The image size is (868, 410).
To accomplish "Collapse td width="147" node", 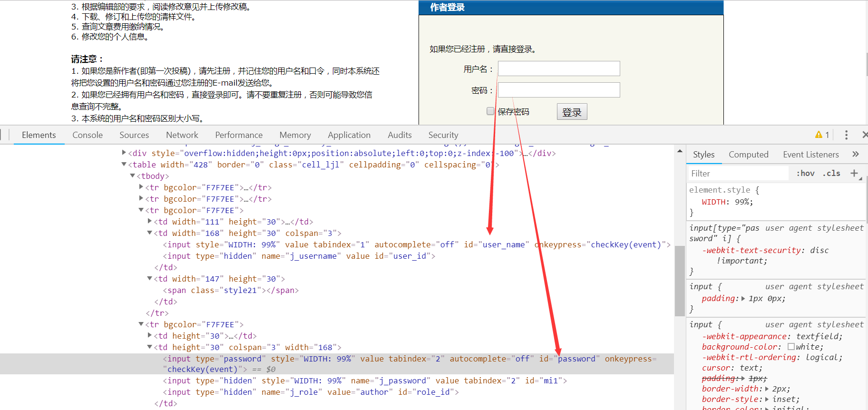I will pos(150,278).
